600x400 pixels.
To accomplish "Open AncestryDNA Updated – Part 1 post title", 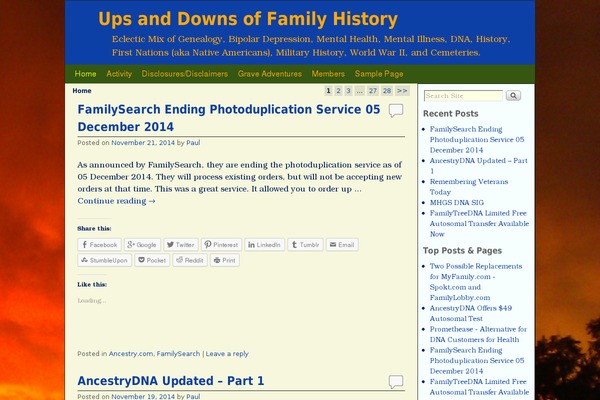I will point(171,381).
